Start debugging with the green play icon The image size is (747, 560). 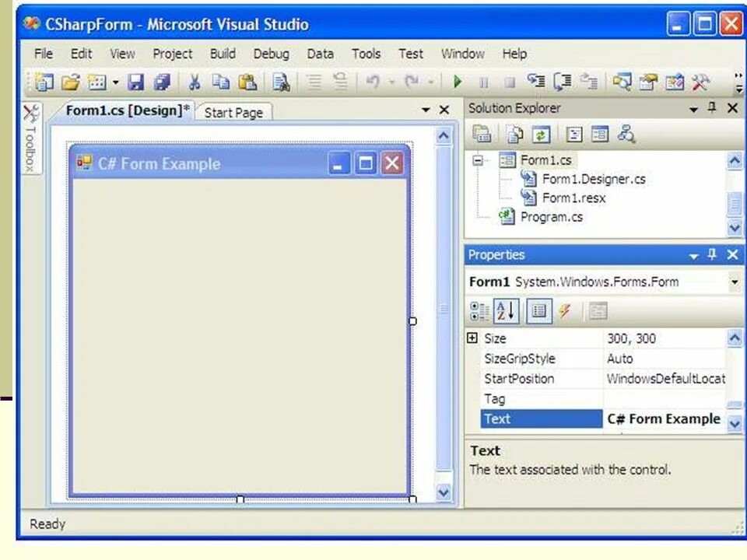point(458,82)
